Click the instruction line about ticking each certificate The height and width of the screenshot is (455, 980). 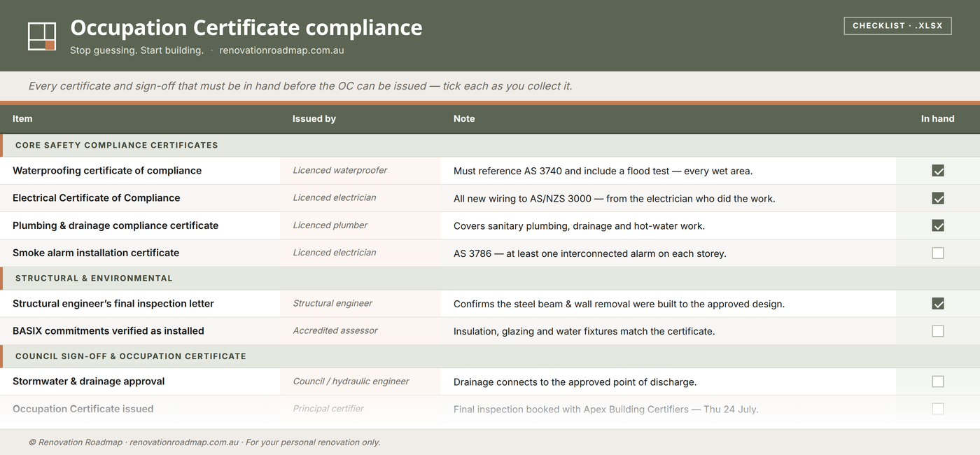point(300,86)
